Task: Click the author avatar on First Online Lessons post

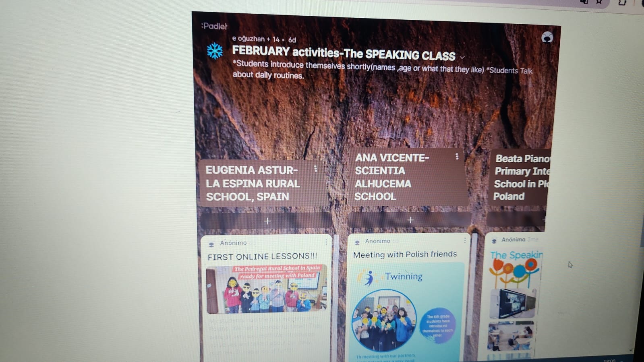Action: coord(211,244)
